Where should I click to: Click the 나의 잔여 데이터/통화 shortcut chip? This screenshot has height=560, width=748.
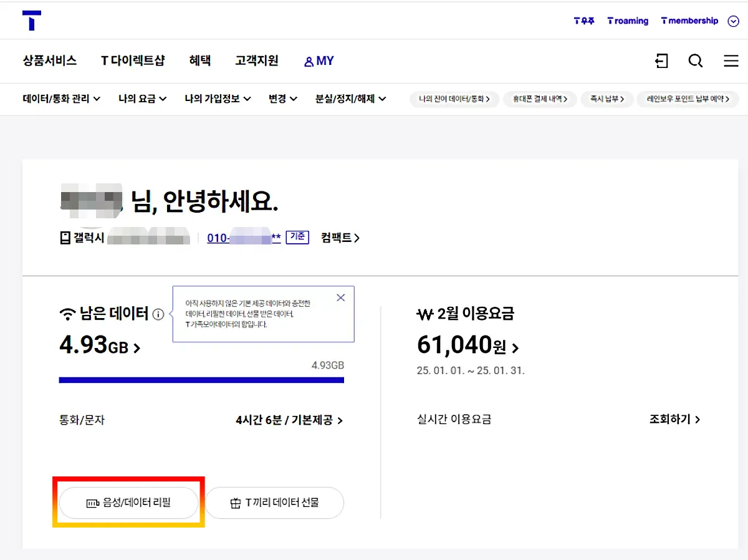(x=454, y=99)
